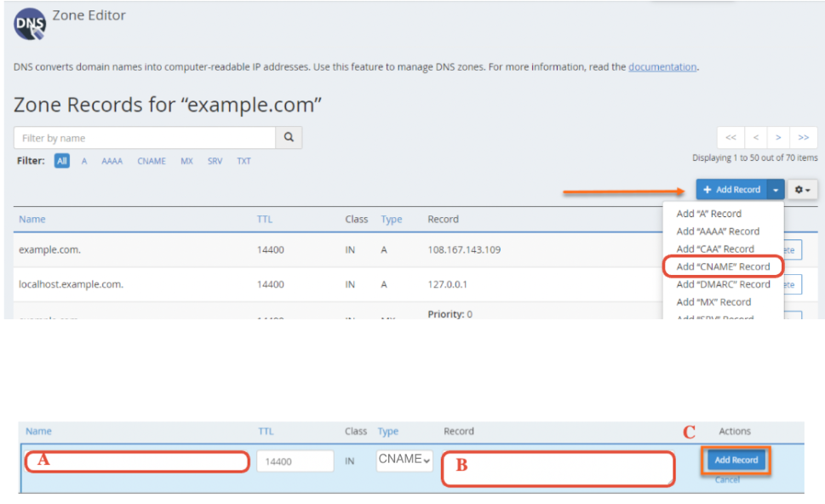Viewport: 825px width, 504px height.
Task: Click the Filter by name field
Action: point(145,138)
